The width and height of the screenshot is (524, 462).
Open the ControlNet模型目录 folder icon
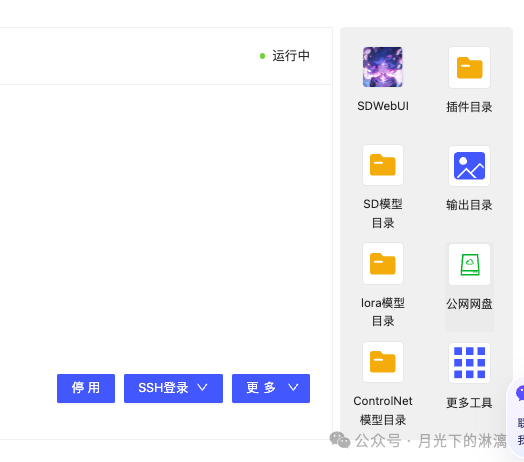pyautogui.click(x=383, y=362)
